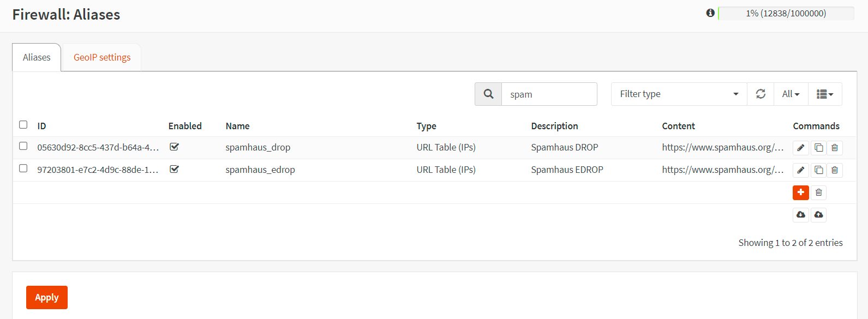The image size is (868, 319).
Task: Refresh the aliases table
Action: coord(761,94)
